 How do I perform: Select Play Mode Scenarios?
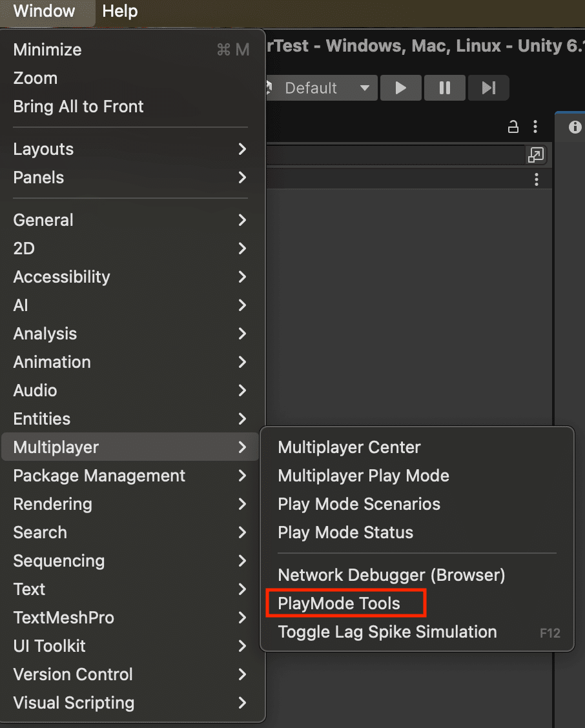359,504
